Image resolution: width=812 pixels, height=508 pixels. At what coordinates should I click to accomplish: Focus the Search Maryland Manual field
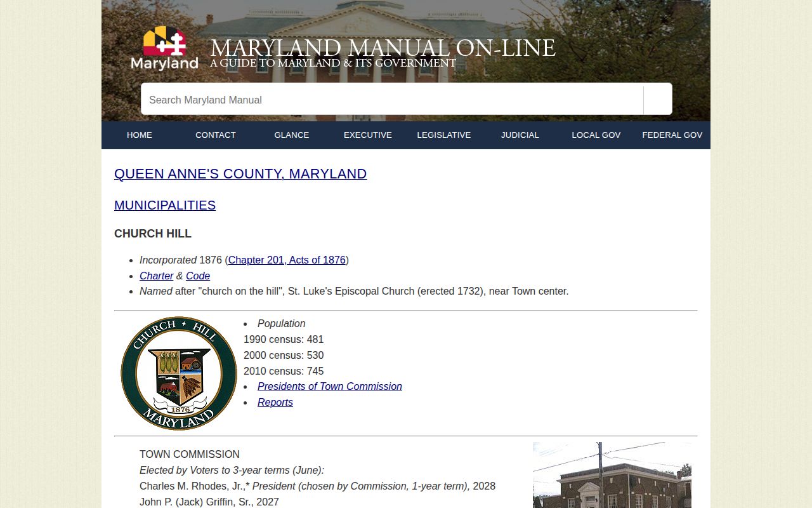pos(392,99)
